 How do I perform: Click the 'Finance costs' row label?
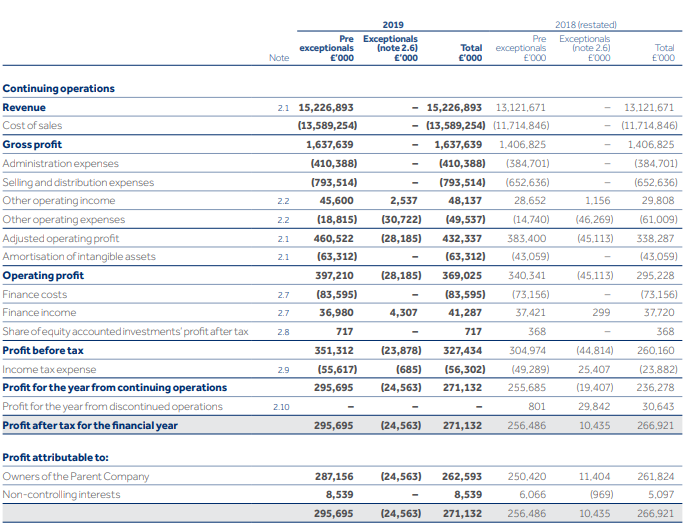[35, 294]
